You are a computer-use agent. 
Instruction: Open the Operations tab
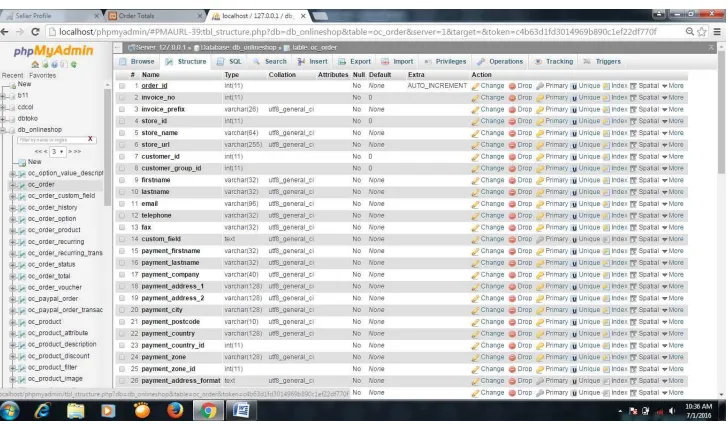[500, 61]
